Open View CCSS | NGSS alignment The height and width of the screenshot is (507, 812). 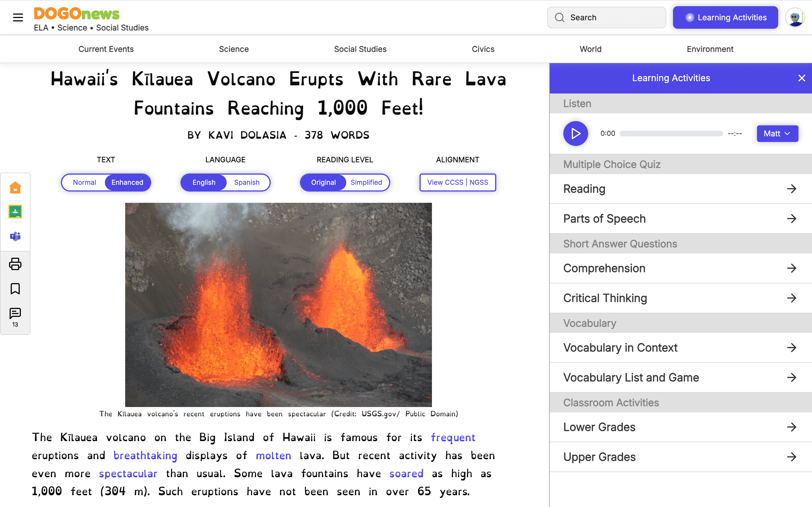(458, 183)
